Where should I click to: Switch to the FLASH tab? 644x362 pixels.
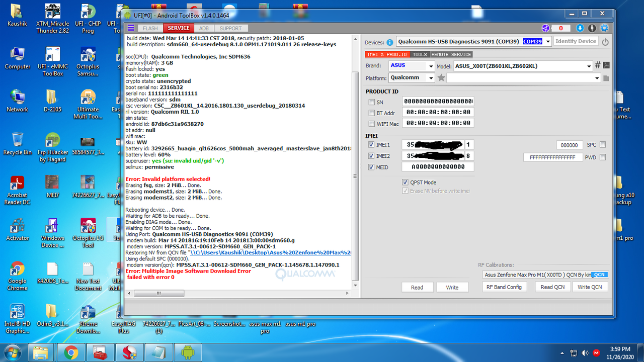pyautogui.click(x=150, y=28)
